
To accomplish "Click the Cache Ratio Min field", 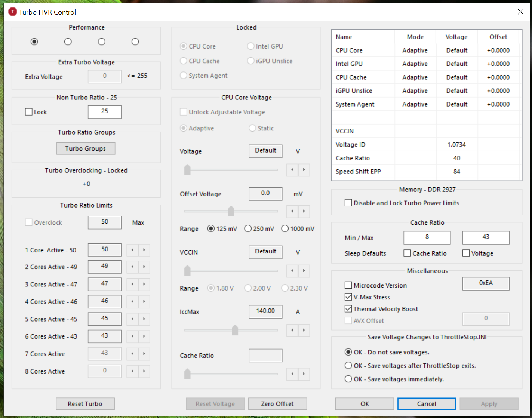I will [427, 237].
